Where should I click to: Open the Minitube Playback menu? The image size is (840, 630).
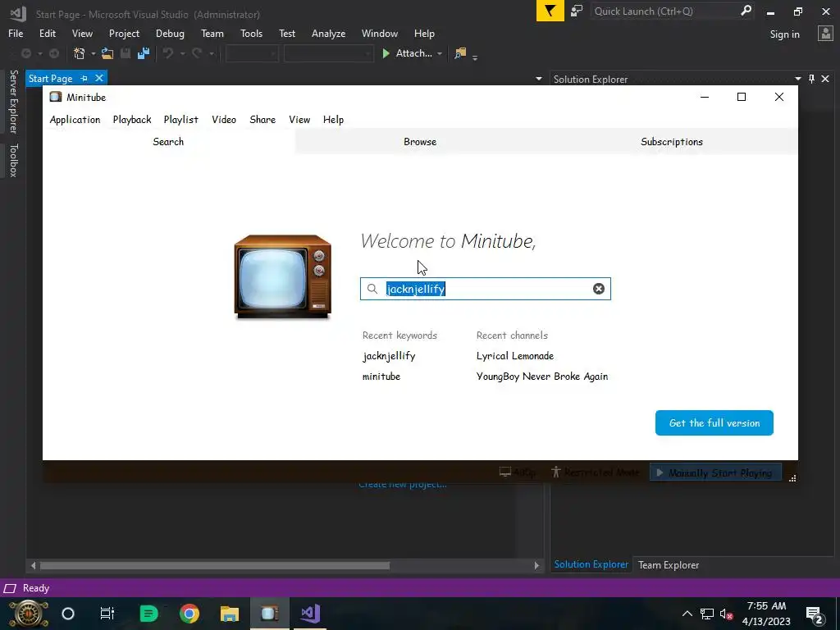coord(132,120)
